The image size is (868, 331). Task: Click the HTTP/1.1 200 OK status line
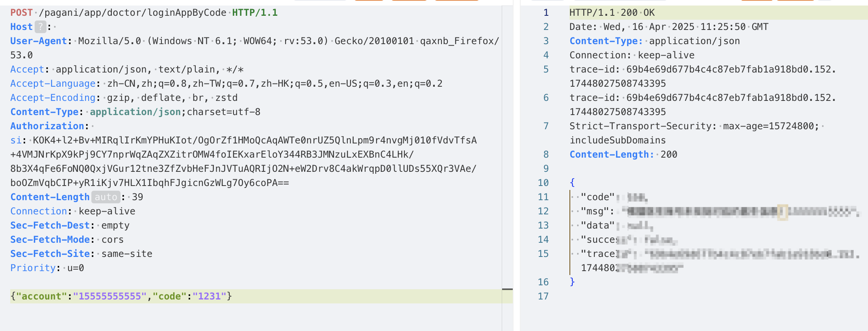tap(612, 13)
